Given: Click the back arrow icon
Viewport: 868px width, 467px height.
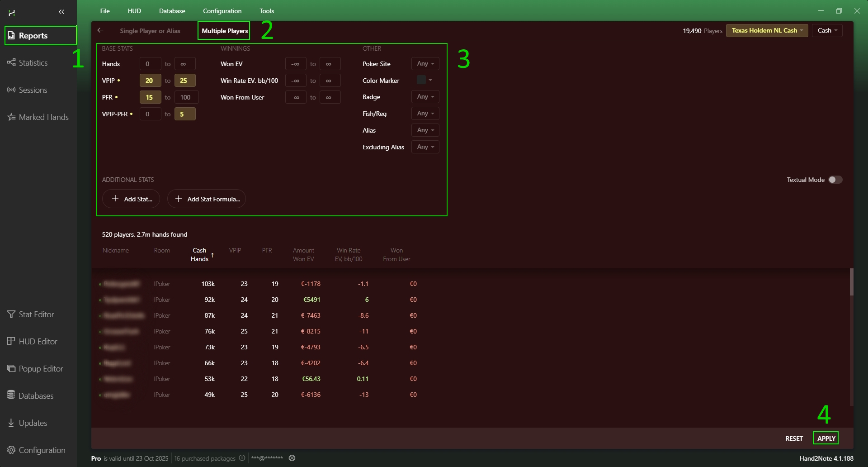Looking at the screenshot, I should (100, 30).
